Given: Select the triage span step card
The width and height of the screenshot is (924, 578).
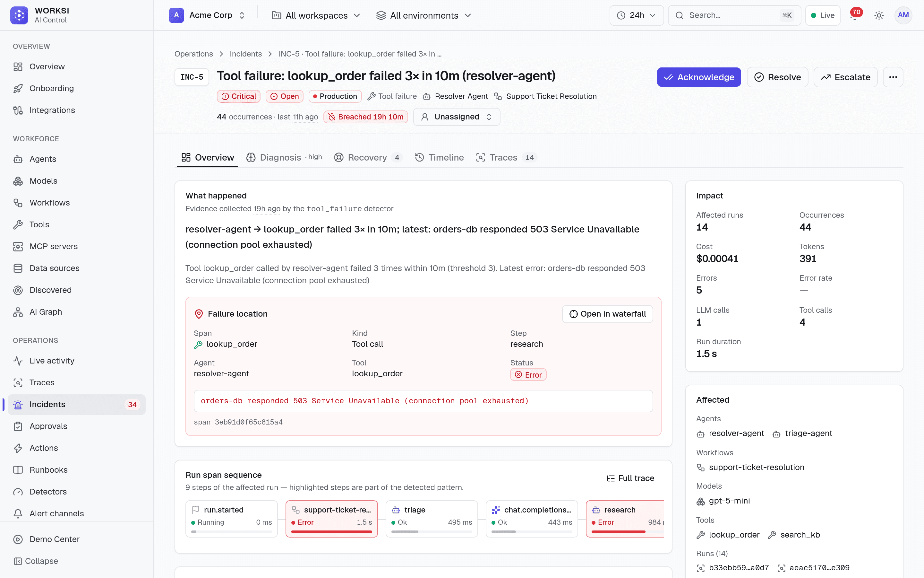Looking at the screenshot, I should [x=432, y=519].
